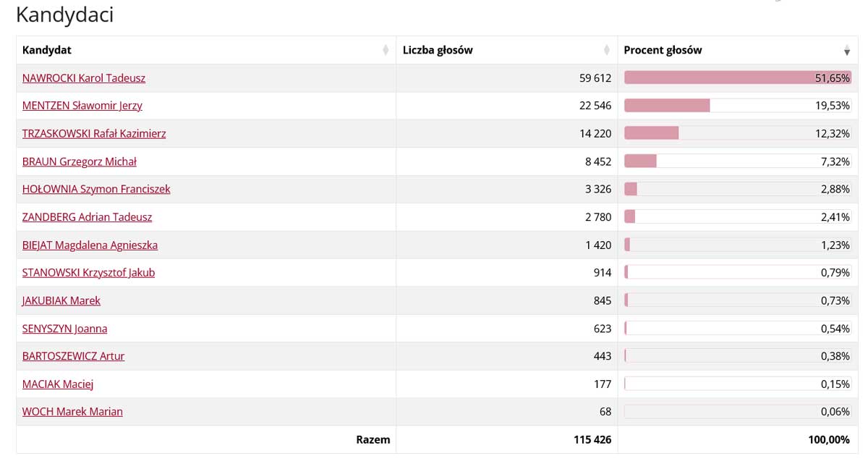View BIEJAT Magdalena Agnieszka details
The image size is (868, 464).
tap(90, 245)
